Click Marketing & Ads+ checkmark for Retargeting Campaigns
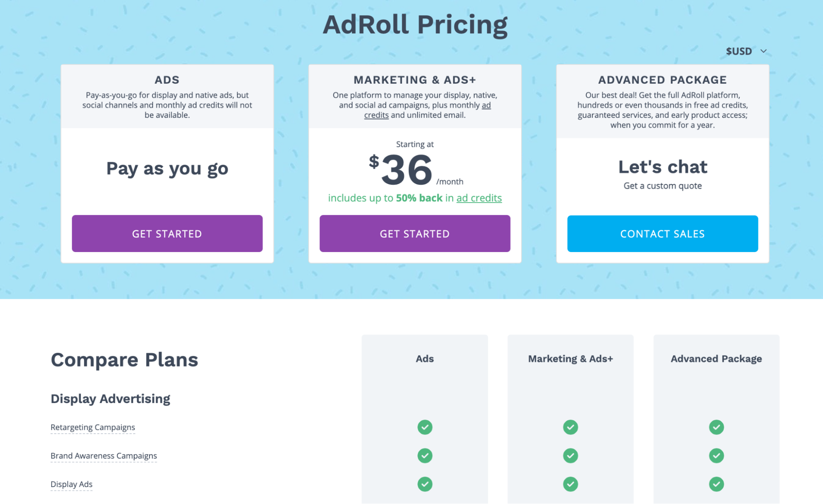This screenshot has height=504, width=823. point(571,427)
